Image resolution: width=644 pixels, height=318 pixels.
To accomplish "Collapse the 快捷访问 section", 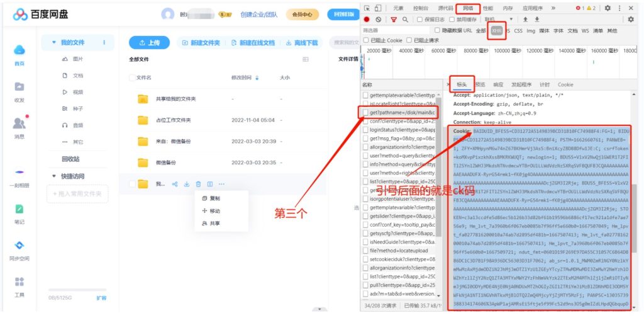I will [x=54, y=176].
